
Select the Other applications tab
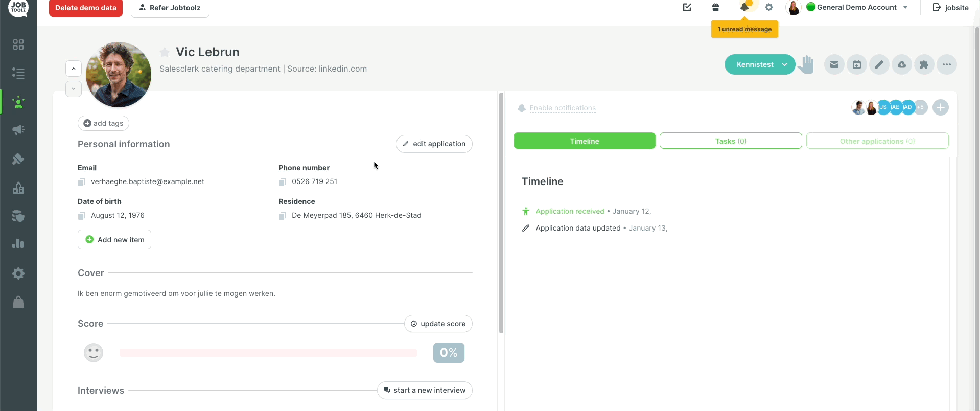pyautogui.click(x=877, y=141)
